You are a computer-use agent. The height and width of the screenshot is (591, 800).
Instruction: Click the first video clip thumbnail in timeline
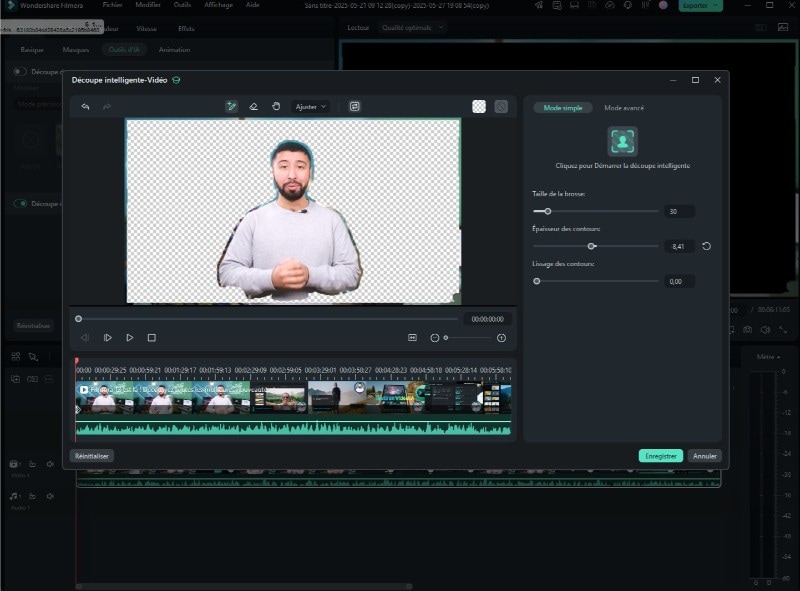(x=104, y=398)
